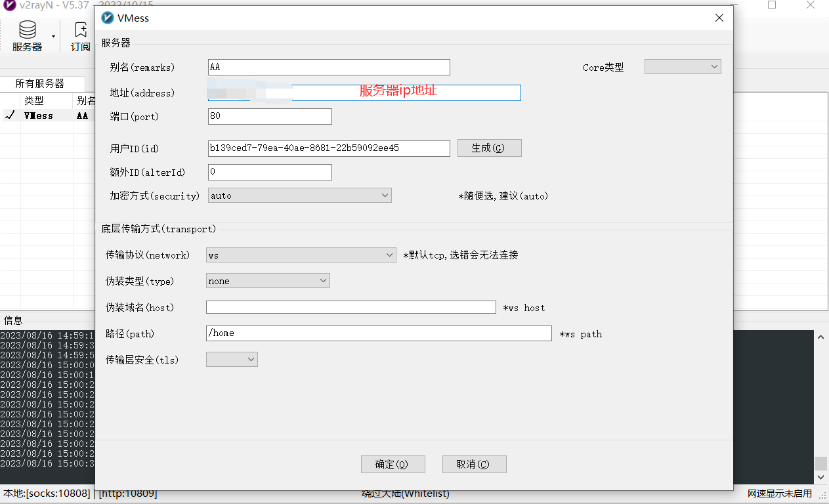This screenshot has height=504, width=829.
Task: Click the 类型 column header
Action: coord(34,100)
